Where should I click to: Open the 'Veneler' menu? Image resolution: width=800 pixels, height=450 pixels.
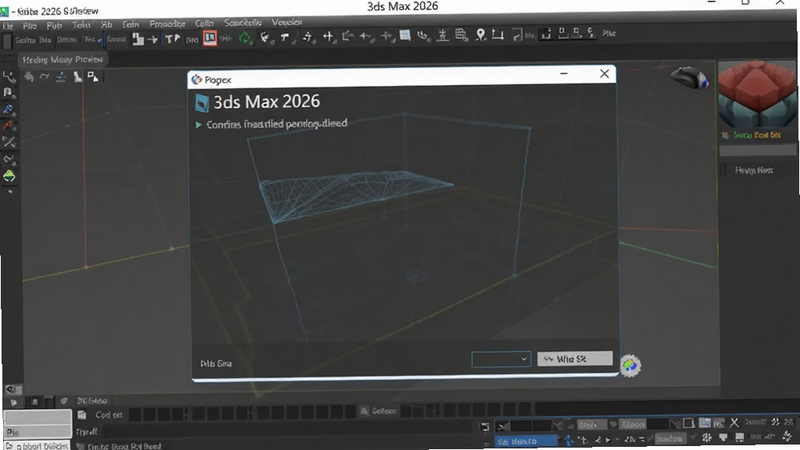pos(287,22)
